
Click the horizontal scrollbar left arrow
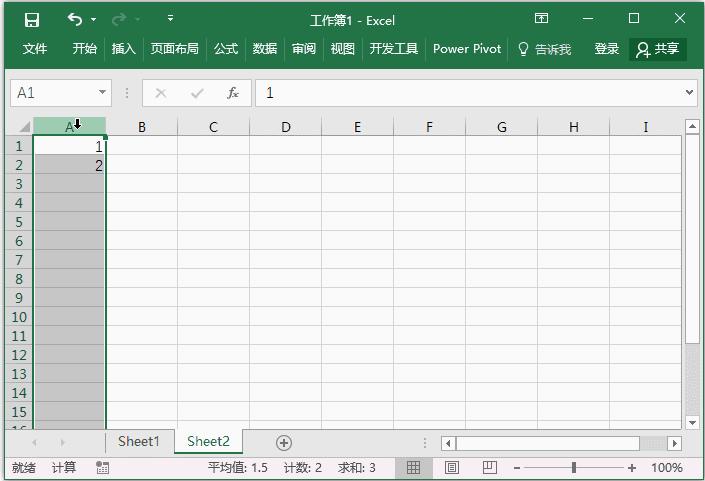pos(448,443)
